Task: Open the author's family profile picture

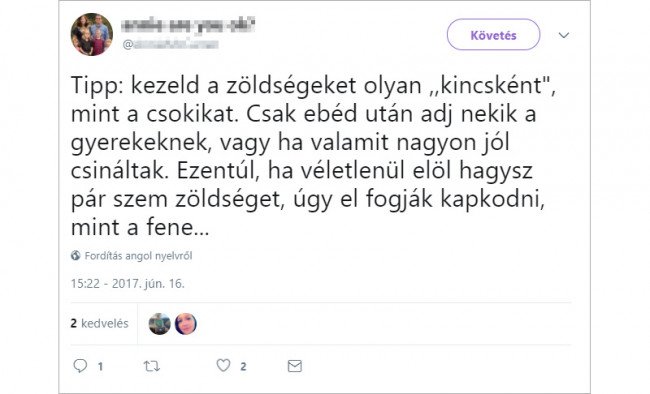Action: point(92,34)
